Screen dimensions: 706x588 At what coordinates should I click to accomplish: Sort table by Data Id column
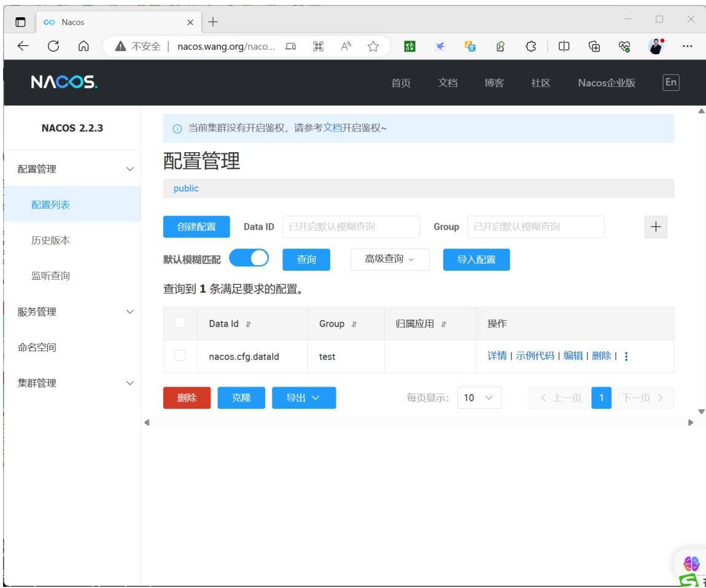click(x=248, y=324)
